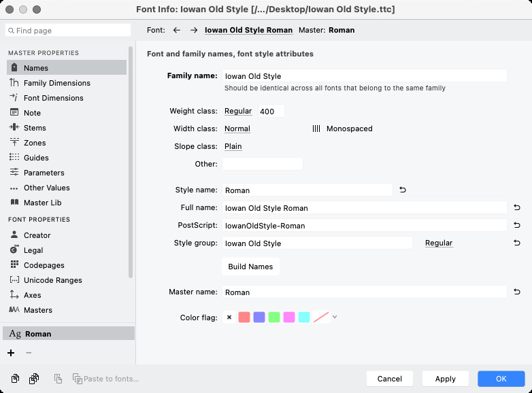Click the Axes icon in sidebar
The image size is (532, 393).
coord(14,294)
